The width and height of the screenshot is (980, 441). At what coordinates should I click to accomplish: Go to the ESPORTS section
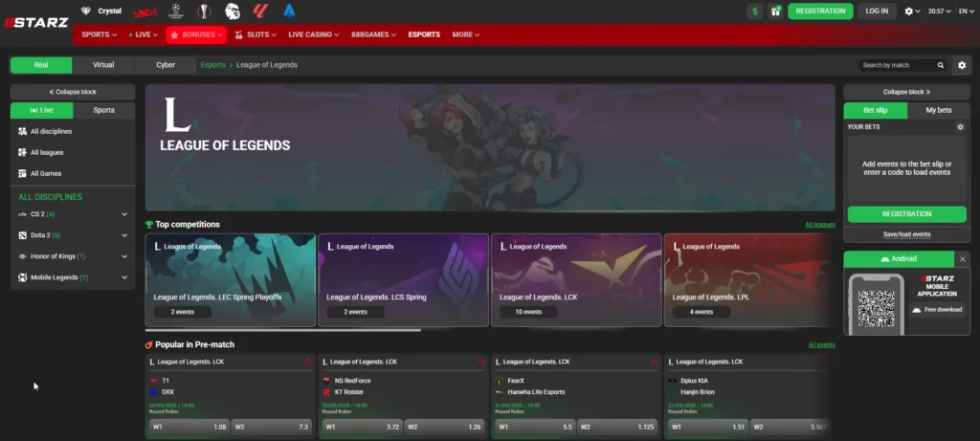coord(424,35)
